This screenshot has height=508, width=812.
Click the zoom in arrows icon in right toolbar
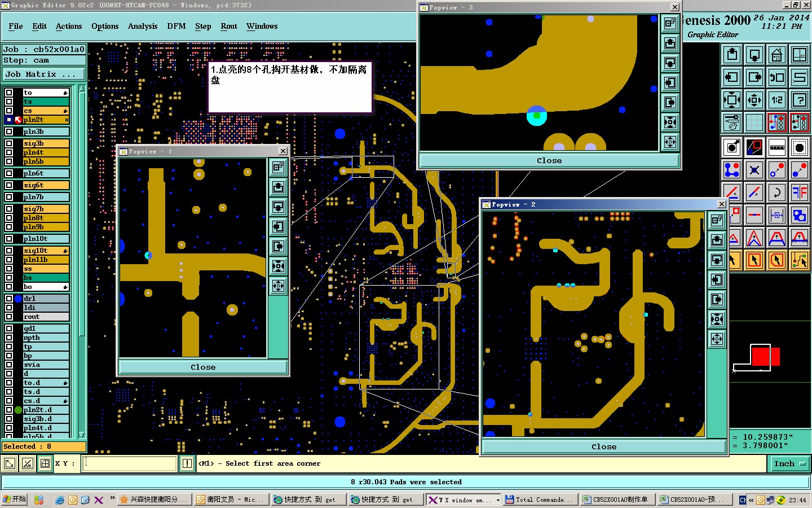[x=732, y=100]
